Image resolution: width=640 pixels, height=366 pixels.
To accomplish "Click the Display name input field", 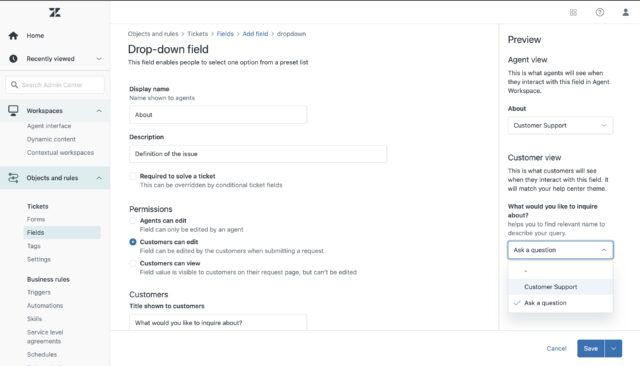I will pyautogui.click(x=218, y=115).
